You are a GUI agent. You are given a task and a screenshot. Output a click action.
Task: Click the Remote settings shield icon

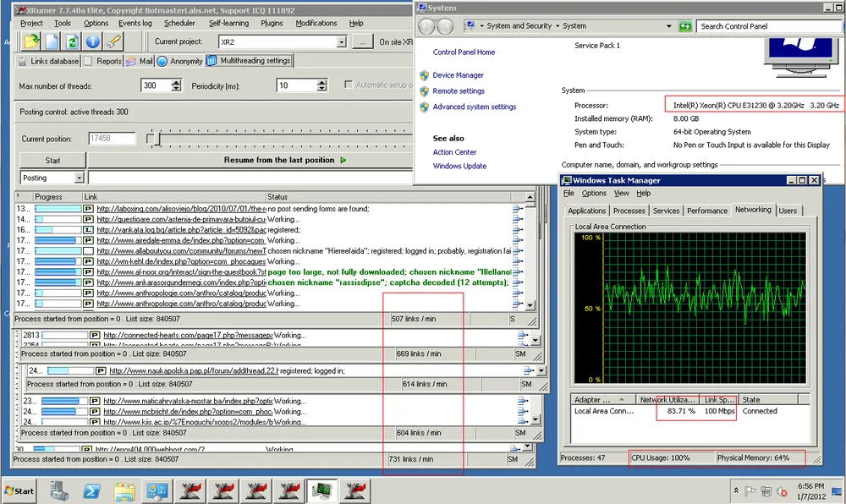pyautogui.click(x=424, y=91)
